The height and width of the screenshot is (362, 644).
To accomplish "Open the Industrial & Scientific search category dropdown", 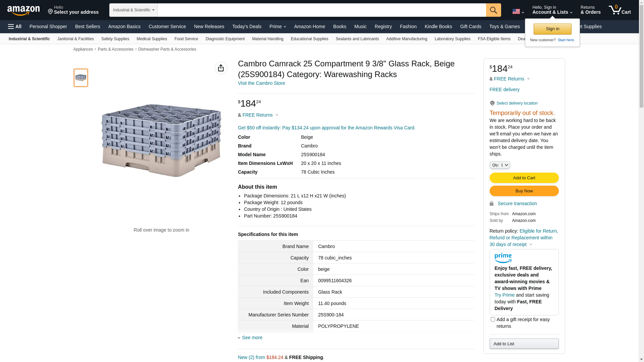I will pyautogui.click(x=133, y=10).
